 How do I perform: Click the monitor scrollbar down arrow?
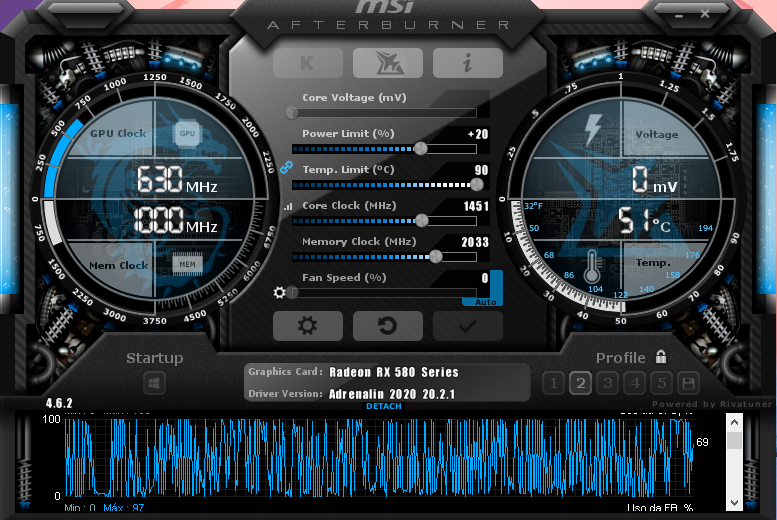tap(734, 503)
